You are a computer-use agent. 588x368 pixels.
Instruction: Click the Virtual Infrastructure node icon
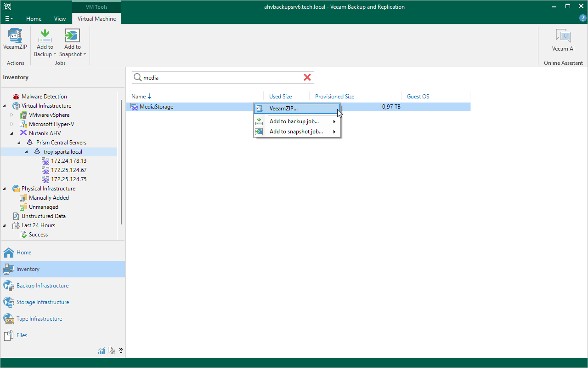click(16, 106)
